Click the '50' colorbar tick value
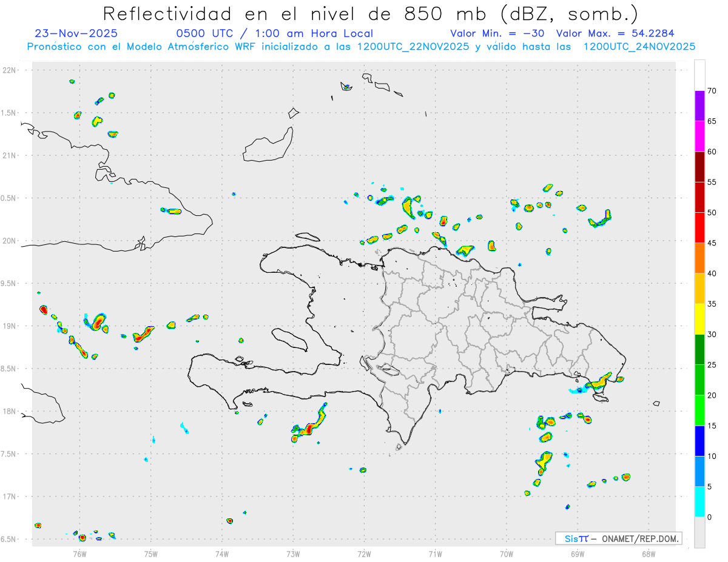Screen dimensions: 728x562 click(x=713, y=213)
